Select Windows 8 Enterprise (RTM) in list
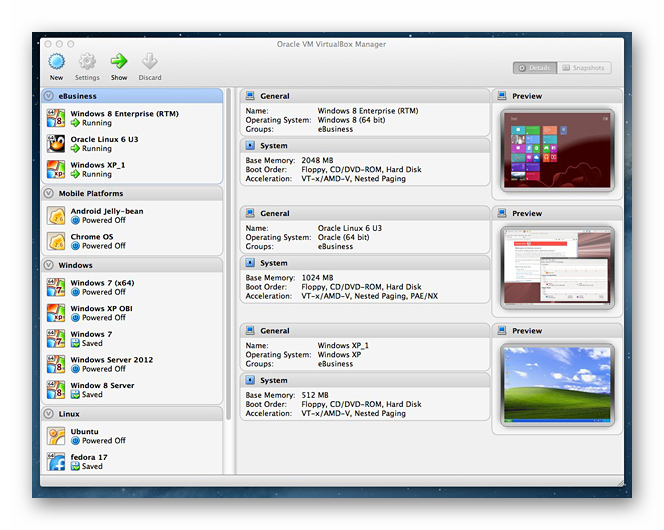 click(x=124, y=114)
